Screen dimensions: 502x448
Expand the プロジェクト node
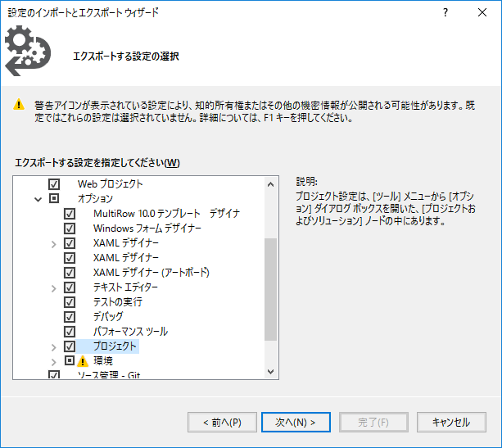(x=53, y=347)
